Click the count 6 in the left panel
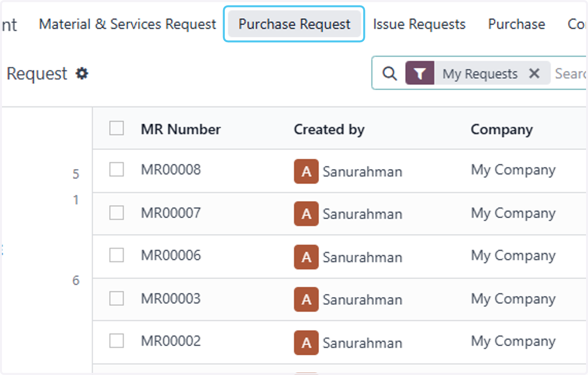 tap(76, 281)
